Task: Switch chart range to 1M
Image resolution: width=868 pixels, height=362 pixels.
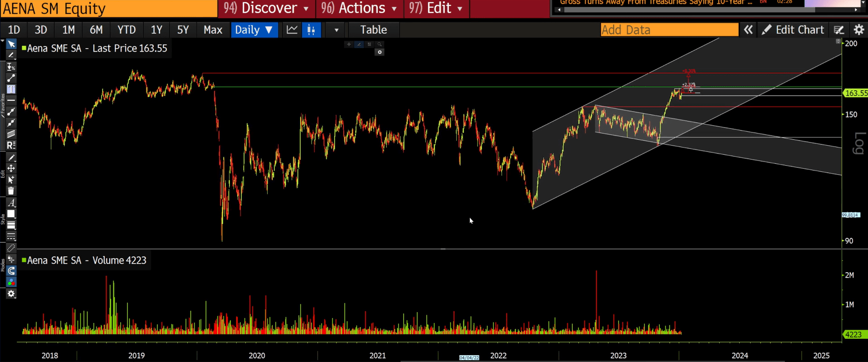Action: pos(68,30)
